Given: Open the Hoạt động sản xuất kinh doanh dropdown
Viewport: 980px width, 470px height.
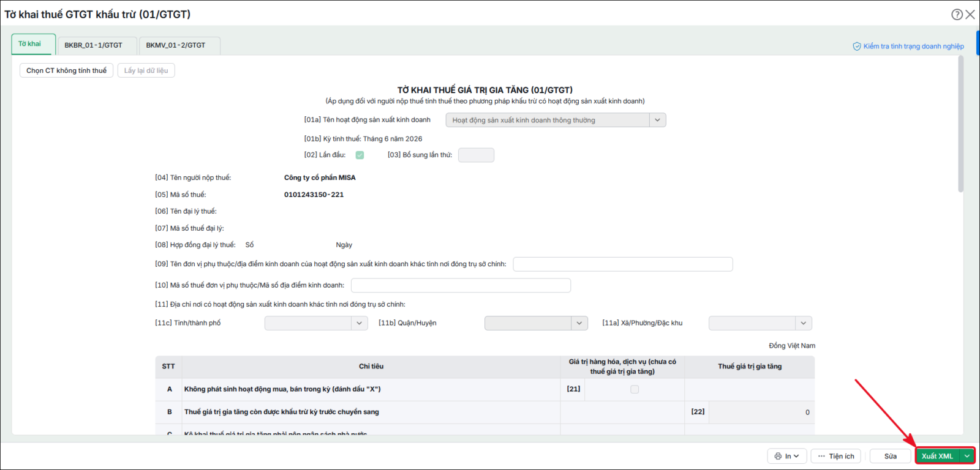Looking at the screenshot, I should click(x=657, y=120).
